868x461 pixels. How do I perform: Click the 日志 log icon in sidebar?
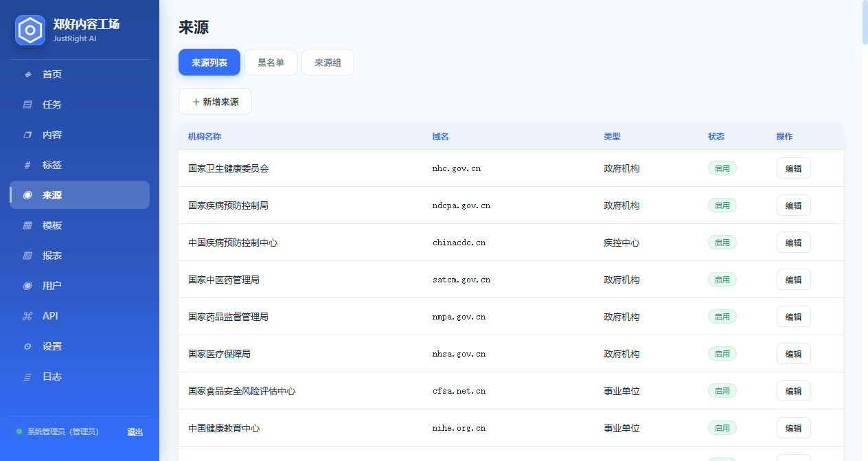tap(27, 376)
